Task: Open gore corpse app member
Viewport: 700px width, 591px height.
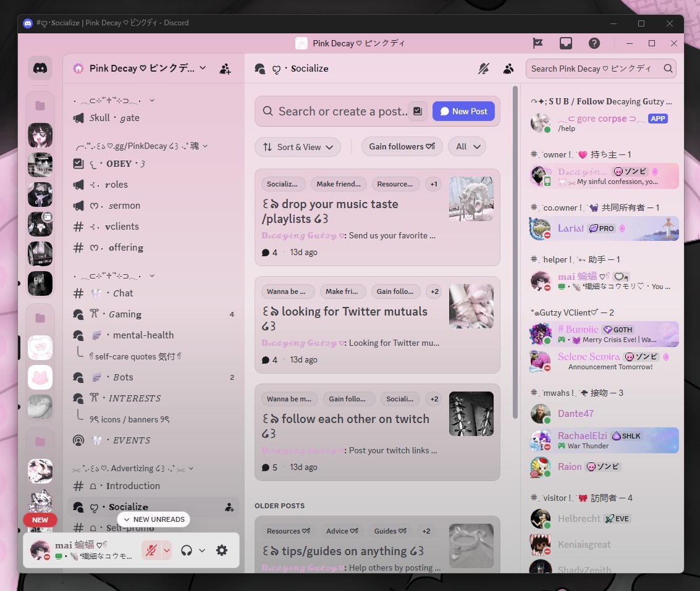Action: coord(604,123)
